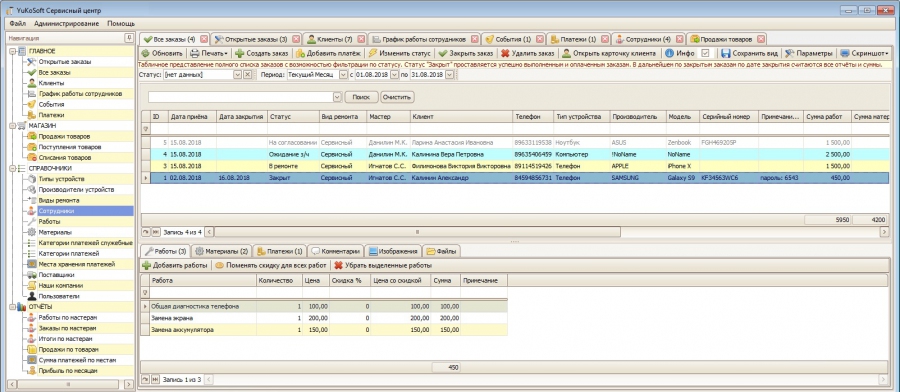The height and width of the screenshot is (392, 900).
Task: Click the Обновить refresh icon
Action: [146, 53]
